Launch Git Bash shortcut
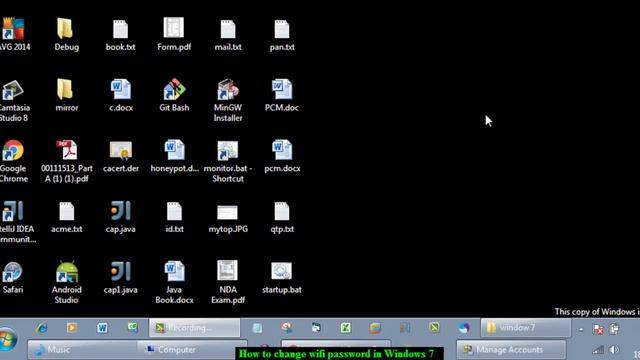Screen dimensions: 640x360 coord(174,96)
